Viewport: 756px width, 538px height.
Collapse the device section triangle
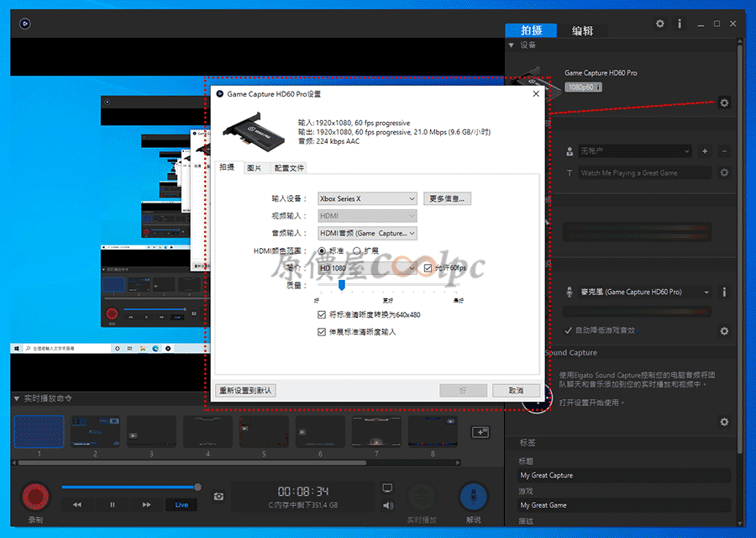511,45
